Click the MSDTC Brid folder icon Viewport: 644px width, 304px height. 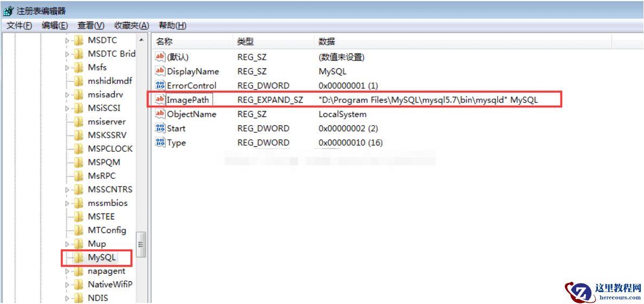pyautogui.click(x=78, y=54)
